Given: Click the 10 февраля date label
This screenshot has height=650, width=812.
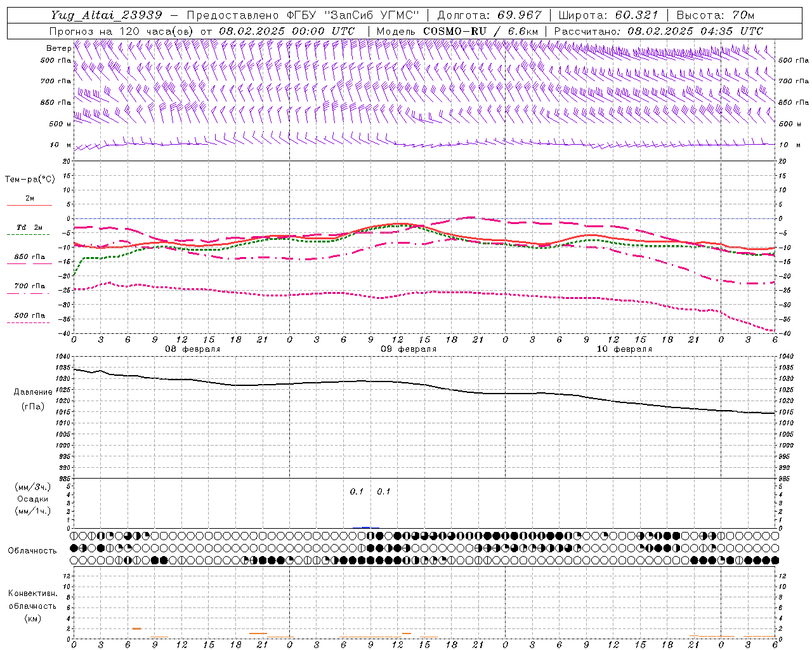Looking at the screenshot, I should [624, 349].
